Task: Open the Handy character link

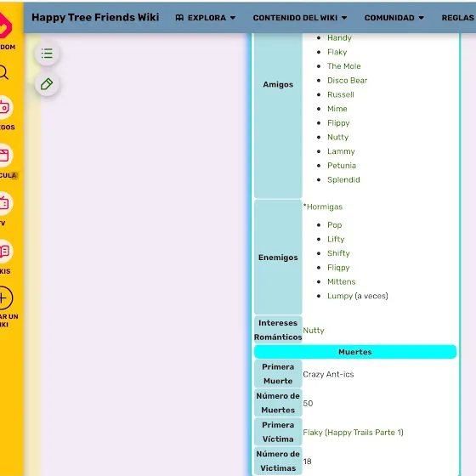Action: pos(339,38)
